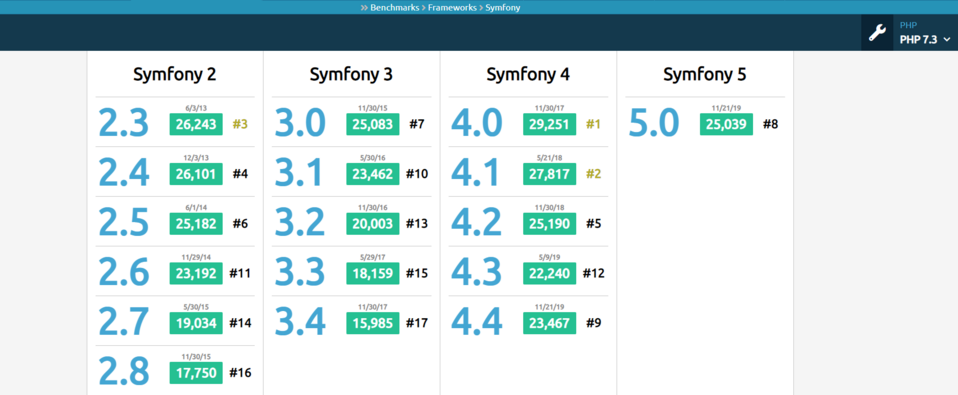Viewport: 958px width, 395px height.
Task: Open the PHP 7.3 version dropdown
Action: click(925, 34)
